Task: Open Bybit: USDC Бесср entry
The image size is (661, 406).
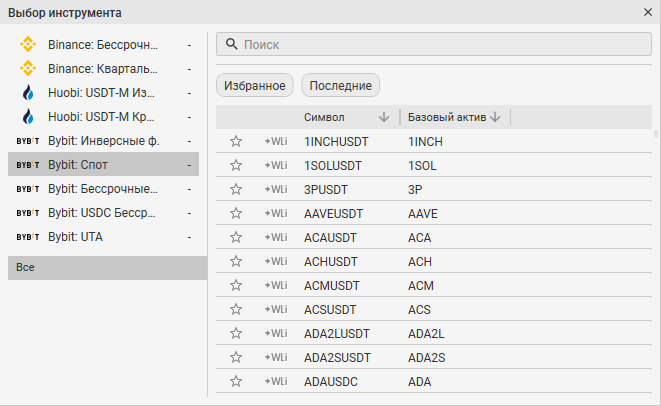Action: click(103, 213)
